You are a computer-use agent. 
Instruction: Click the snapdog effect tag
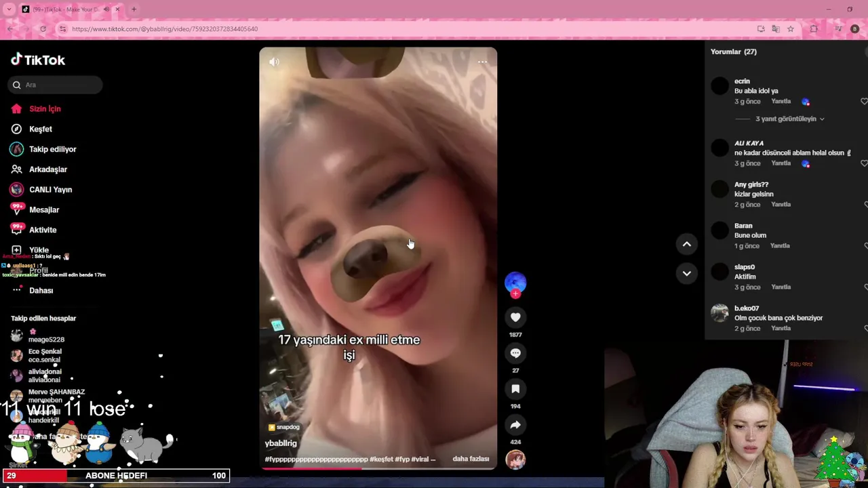[284, 427]
